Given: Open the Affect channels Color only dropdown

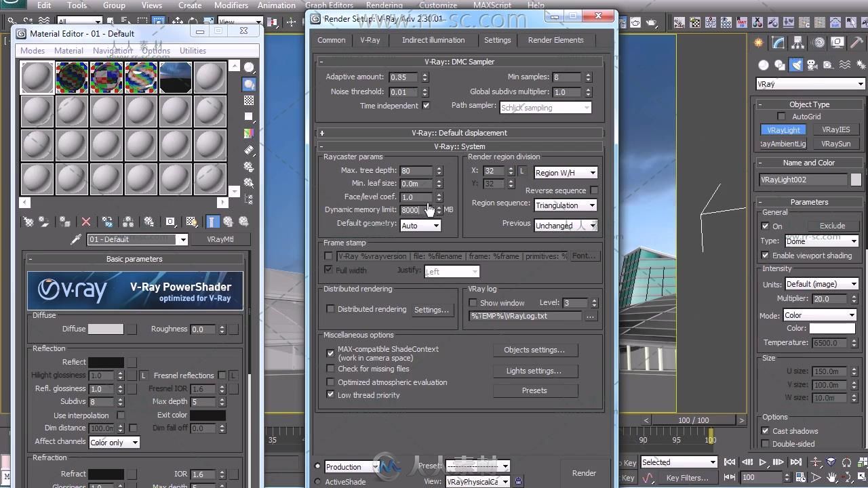Looking at the screenshot, I should click(x=114, y=443).
